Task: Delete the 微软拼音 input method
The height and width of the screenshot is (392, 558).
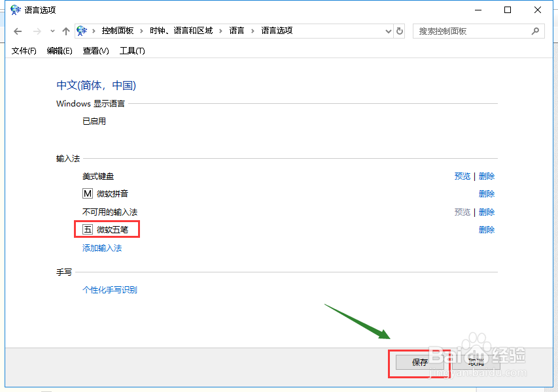Action: point(487,193)
